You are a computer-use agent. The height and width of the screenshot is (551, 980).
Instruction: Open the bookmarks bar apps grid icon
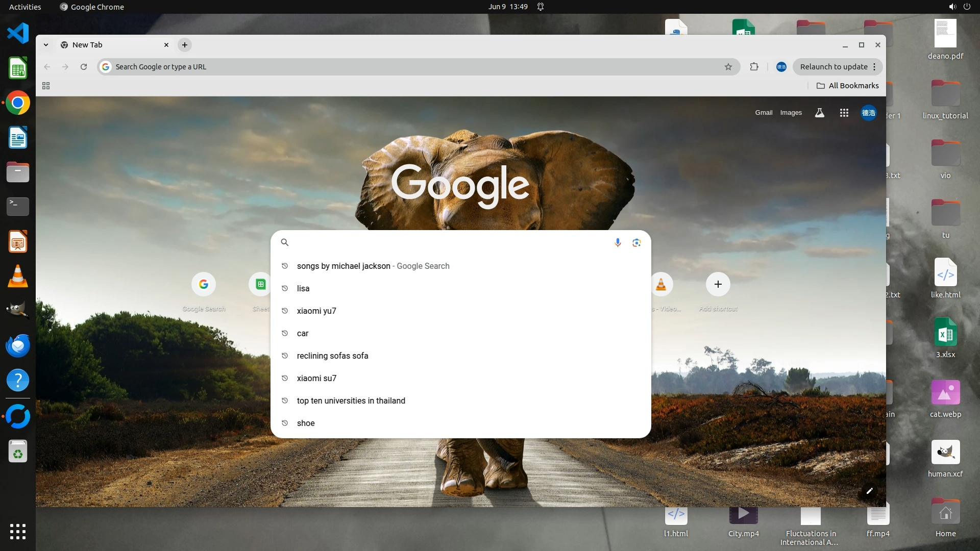click(x=46, y=86)
